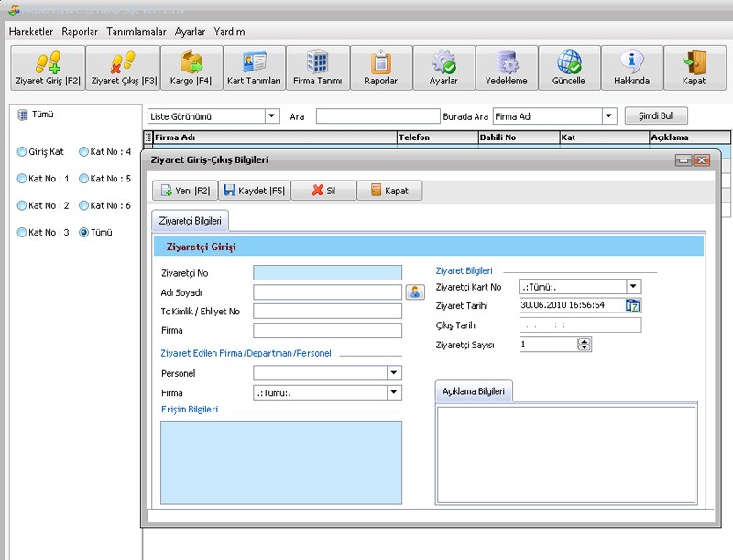Click the Kat column header
This screenshot has width=733, height=560.
605,137
